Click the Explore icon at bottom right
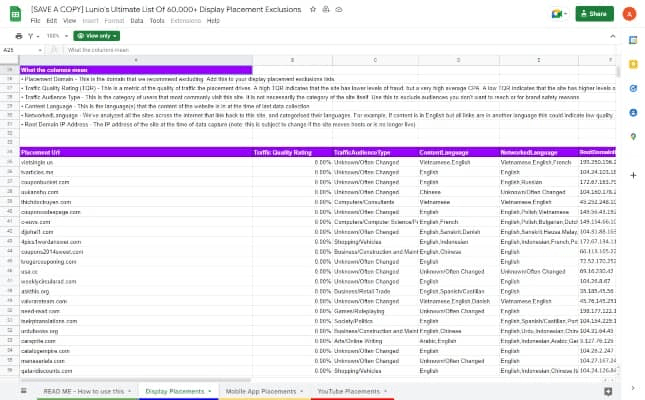The height and width of the screenshot is (400, 645). pos(608,391)
